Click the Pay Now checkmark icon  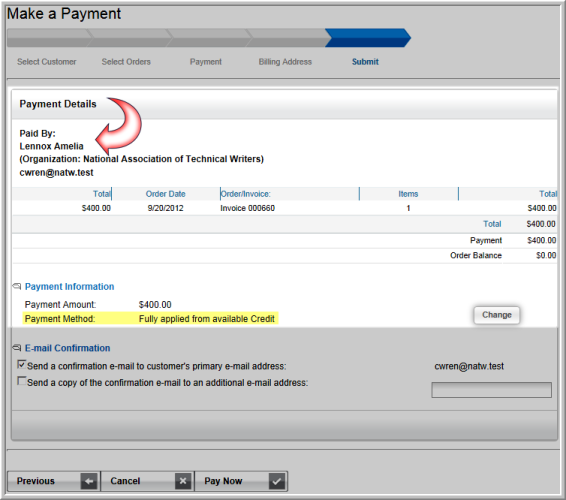(277, 481)
